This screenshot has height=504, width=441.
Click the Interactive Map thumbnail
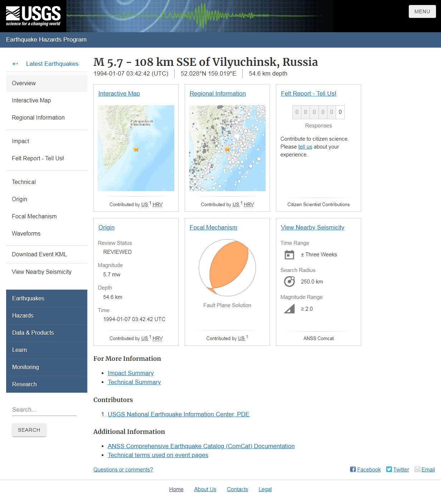(136, 148)
